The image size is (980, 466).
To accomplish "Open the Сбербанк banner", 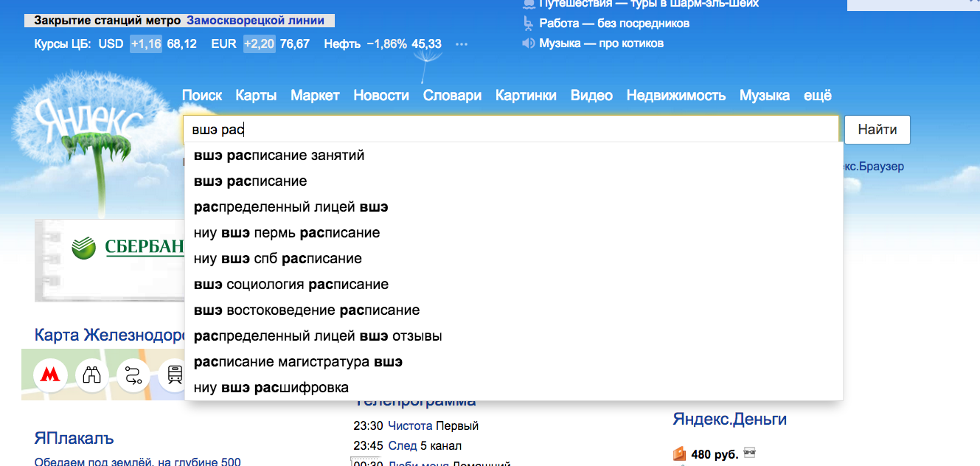I will [x=109, y=260].
